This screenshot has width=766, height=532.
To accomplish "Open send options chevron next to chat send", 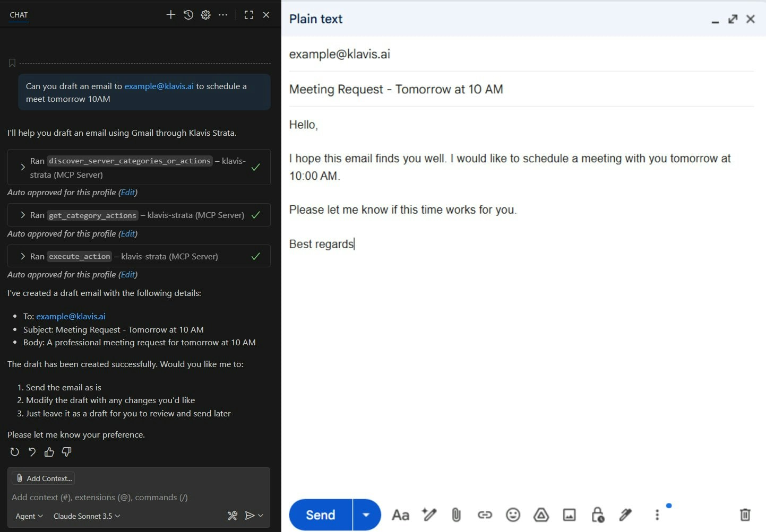I will [261, 516].
